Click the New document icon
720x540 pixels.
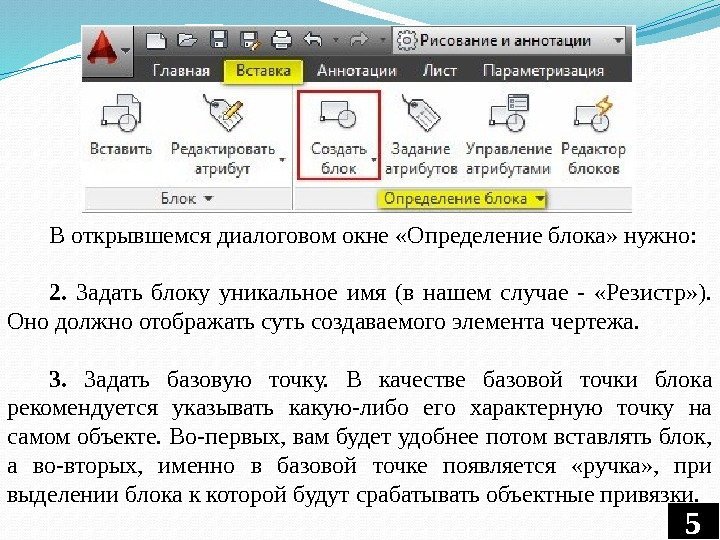(156, 40)
